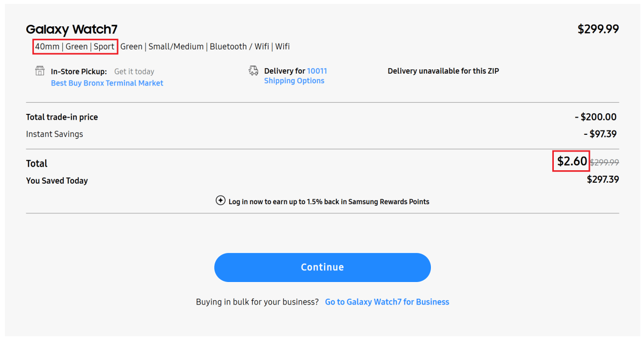Click the Samsung Rewards star icon
Viewport: 644px width, 339px height.
click(220, 201)
